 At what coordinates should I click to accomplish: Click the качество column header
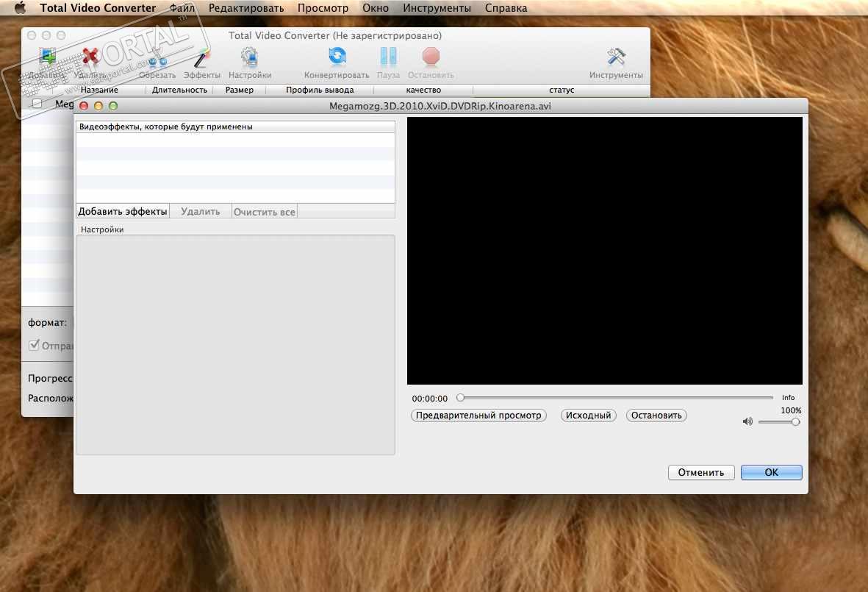(x=423, y=90)
